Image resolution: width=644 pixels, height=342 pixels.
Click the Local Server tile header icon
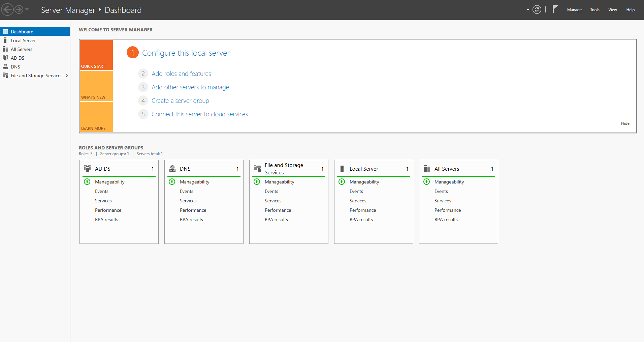(342, 168)
